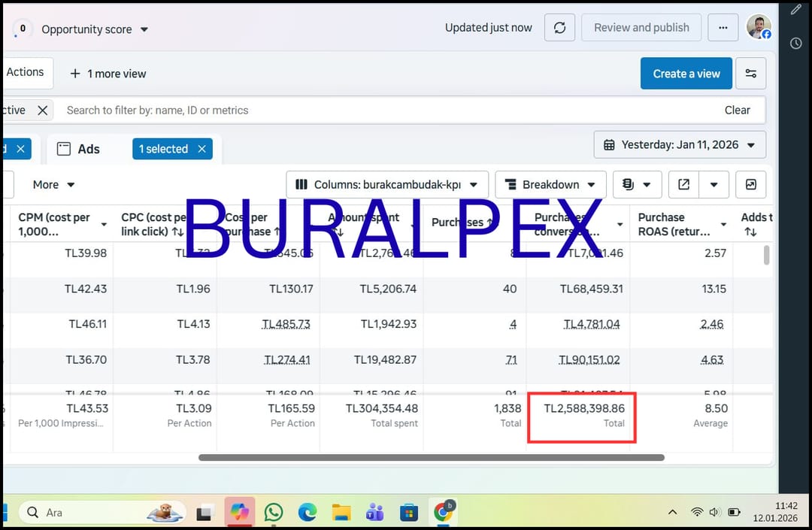Viewport: 812px width, 530px height.
Task: Click the 13.15 ROAS value cell
Action: click(714, 289)
